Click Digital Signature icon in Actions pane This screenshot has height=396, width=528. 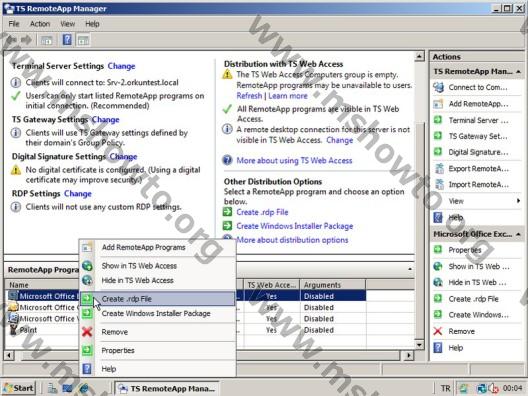[x=438, y=152]
